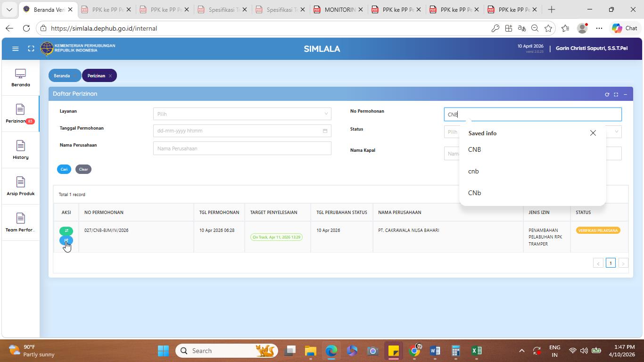Switch to the first Spesifikasi browser tab
This screenshot has height=362, width=644.
222,9
